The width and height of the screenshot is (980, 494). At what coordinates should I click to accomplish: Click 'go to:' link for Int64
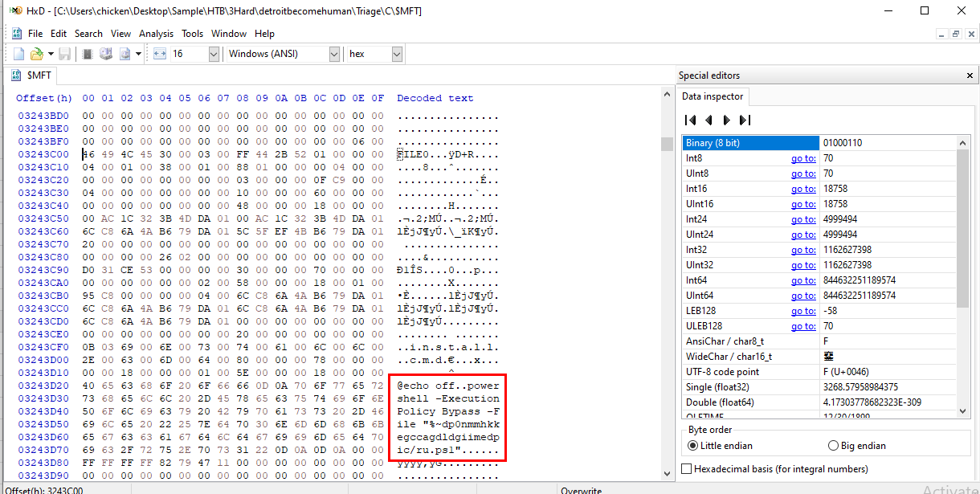click(x=803, y=280)
